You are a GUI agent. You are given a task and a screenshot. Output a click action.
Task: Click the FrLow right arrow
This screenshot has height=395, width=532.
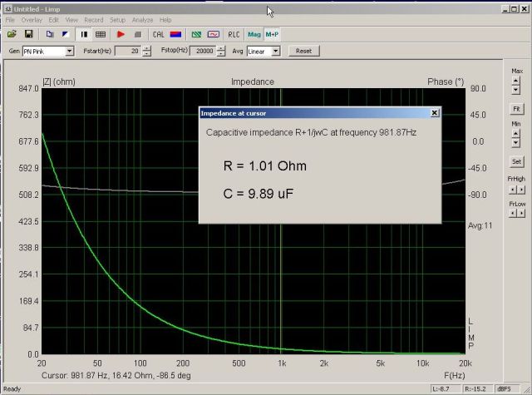coord(521,213)
